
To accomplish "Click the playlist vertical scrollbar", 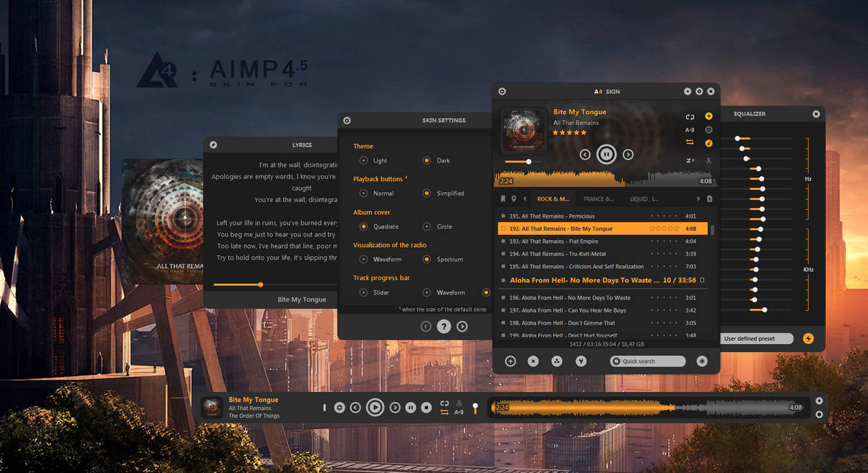I will click(712, 229).
